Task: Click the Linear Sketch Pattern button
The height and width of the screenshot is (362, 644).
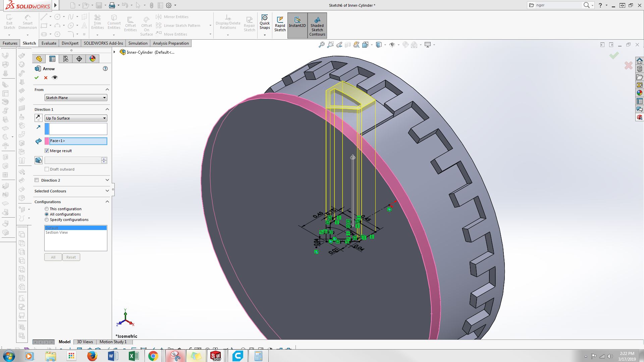Action: pos(178,26)
